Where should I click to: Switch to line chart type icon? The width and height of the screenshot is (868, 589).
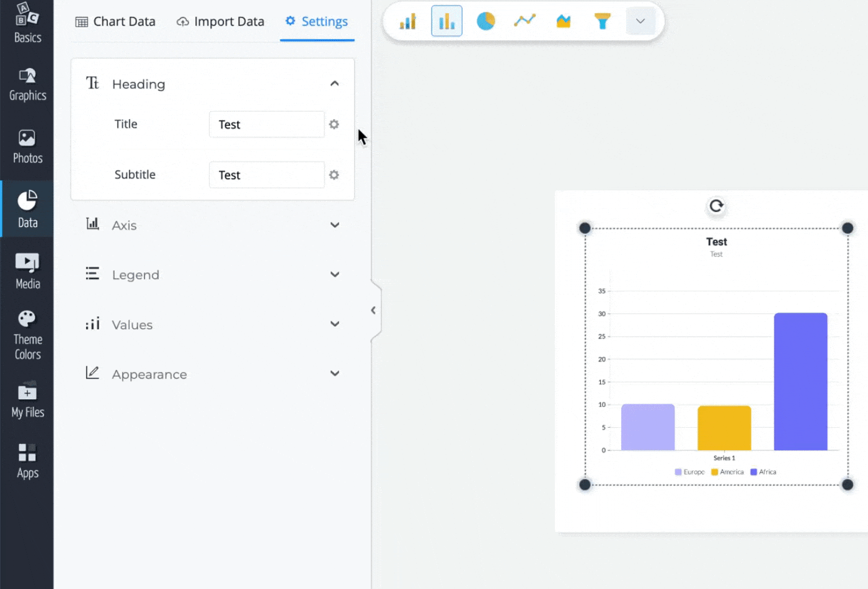click(x=525, y=22)
